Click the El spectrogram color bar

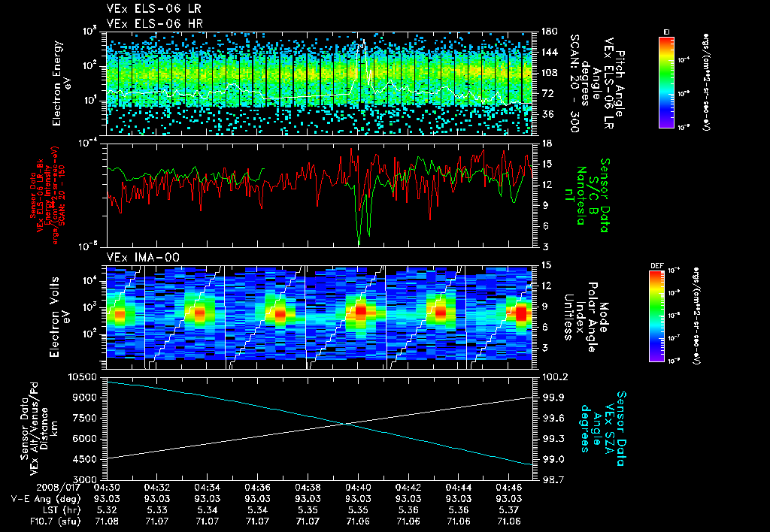click(x=666, y=83)
